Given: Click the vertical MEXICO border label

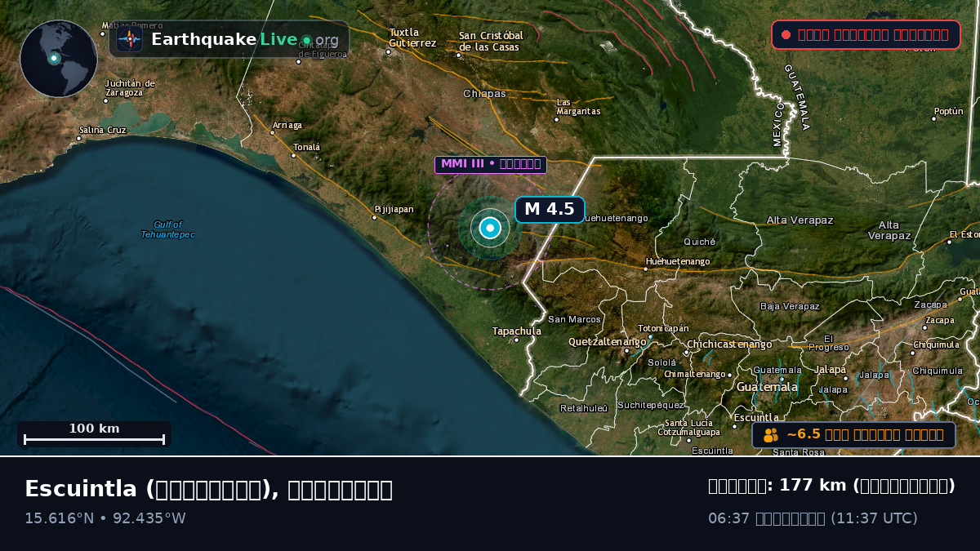Looking at the screenshot, I should (x=778, y=124).
